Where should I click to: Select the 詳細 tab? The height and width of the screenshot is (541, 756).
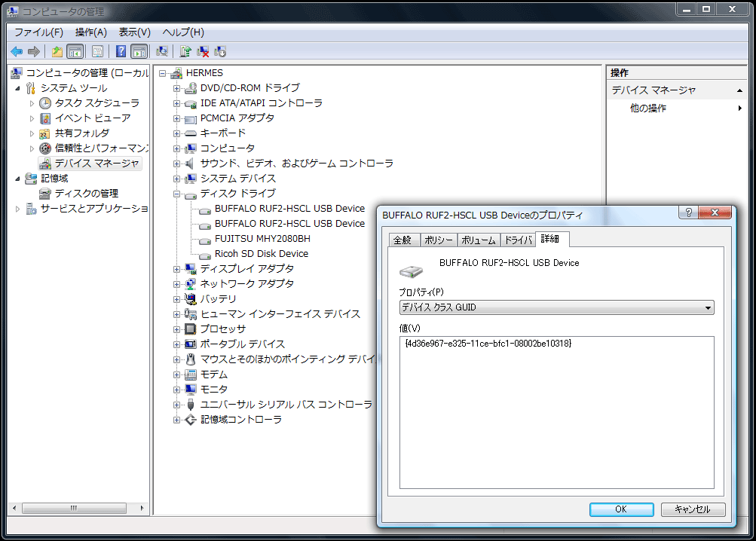(x=550, y=239)
